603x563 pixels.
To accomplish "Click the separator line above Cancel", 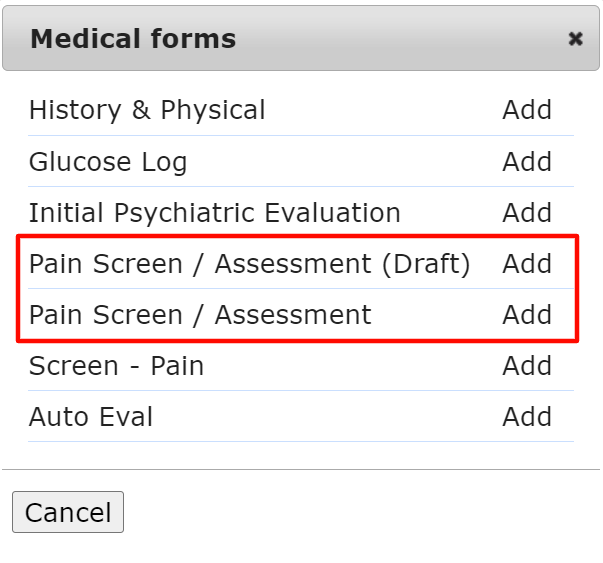I will point(300,469).
